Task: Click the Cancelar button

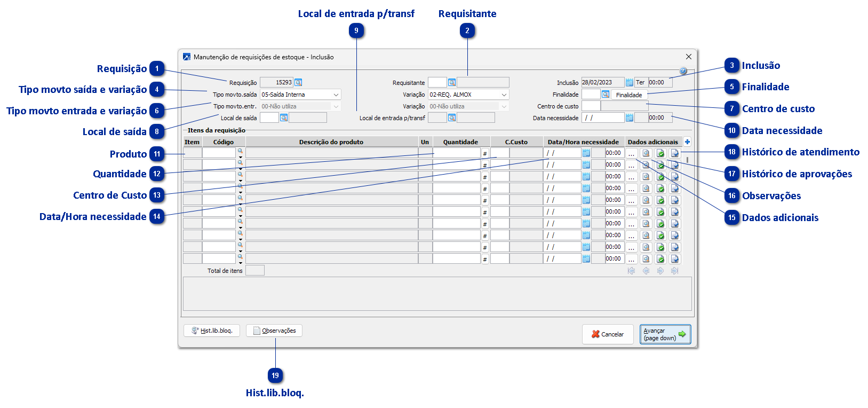Action: (x=608, y=334)
